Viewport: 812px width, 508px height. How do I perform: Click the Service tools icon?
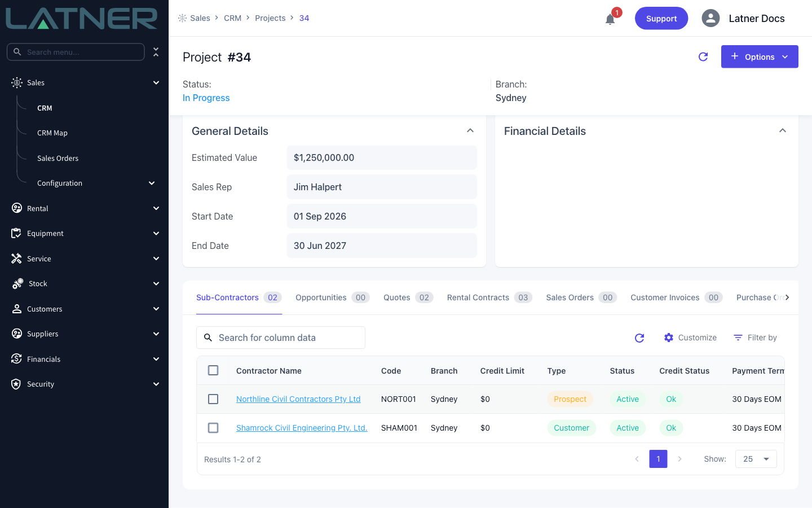pos(16,259)
